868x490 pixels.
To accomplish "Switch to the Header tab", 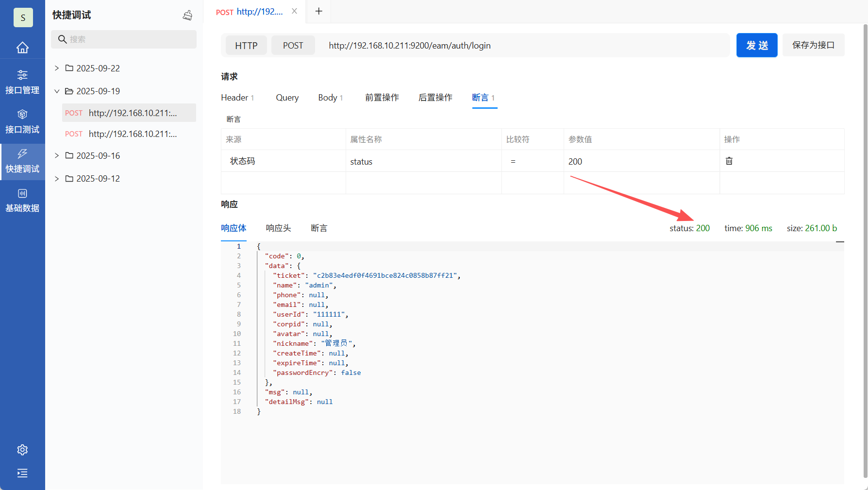I will point(237,98).
